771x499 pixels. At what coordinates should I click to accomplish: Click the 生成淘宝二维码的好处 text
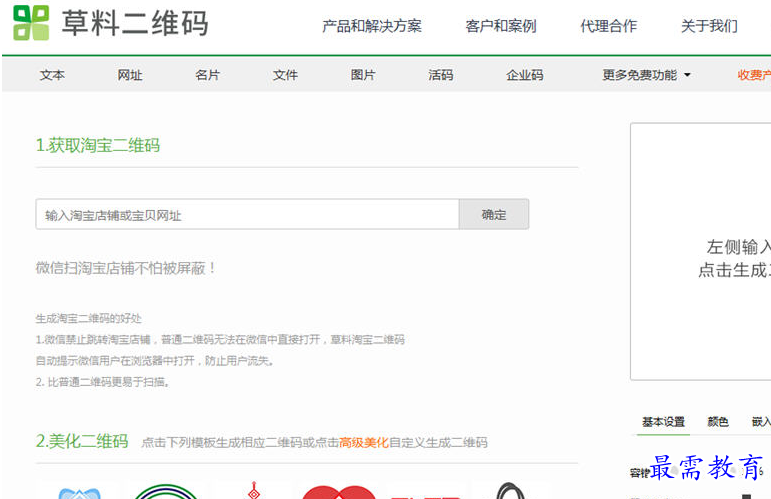[89, 319]
